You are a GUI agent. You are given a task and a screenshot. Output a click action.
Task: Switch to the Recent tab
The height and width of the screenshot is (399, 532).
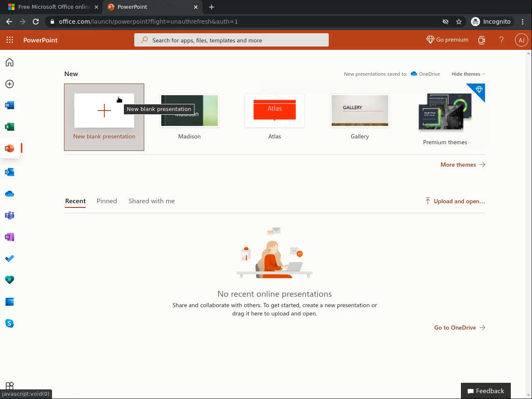75,201
